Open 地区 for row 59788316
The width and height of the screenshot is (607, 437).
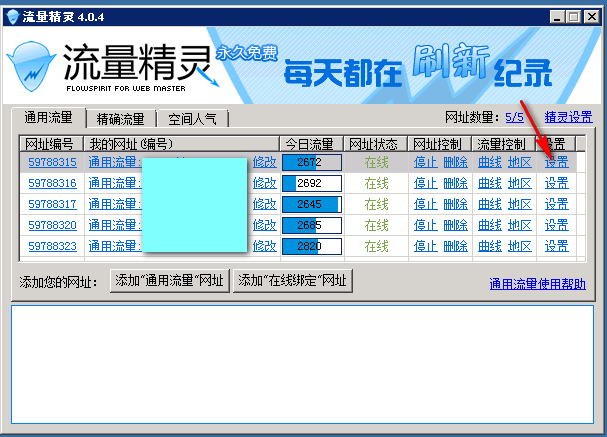pyautogui.click(x=520, y=183)
